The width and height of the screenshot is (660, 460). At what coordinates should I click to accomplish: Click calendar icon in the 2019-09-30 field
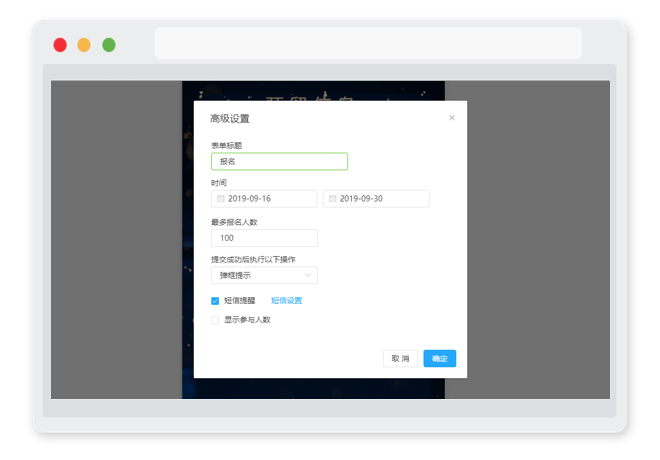click(333, 199)
